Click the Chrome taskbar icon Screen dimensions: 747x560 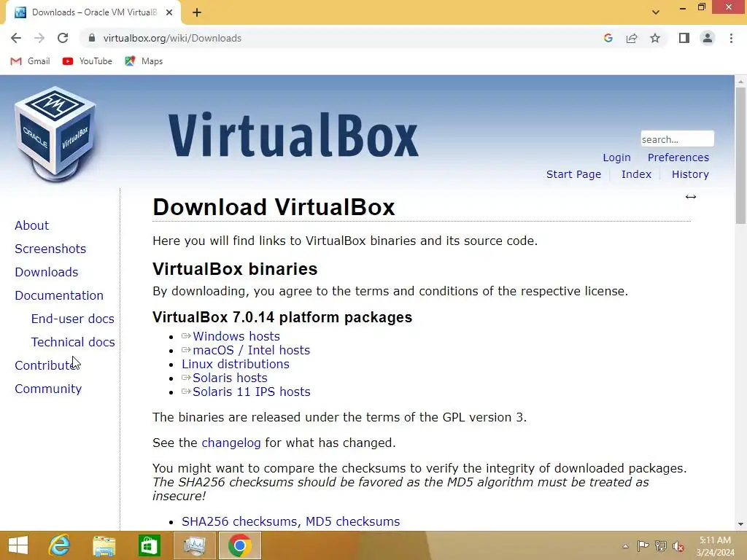click(x=239, y=545)
